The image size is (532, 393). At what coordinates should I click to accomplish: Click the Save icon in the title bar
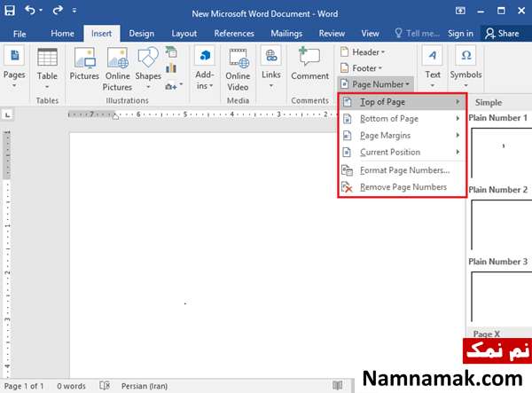[10, 11]
